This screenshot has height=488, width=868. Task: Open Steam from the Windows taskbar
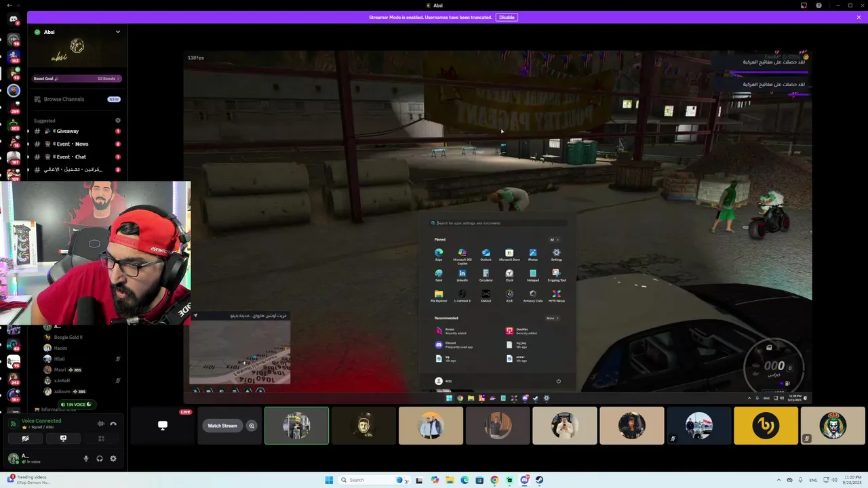tap(539, 480)
